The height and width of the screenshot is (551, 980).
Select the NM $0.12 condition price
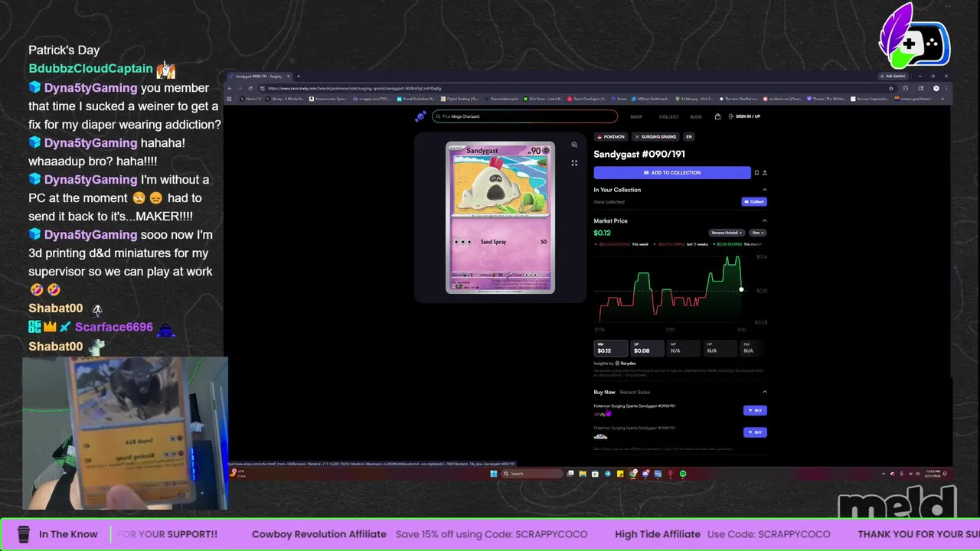point(611,348)
